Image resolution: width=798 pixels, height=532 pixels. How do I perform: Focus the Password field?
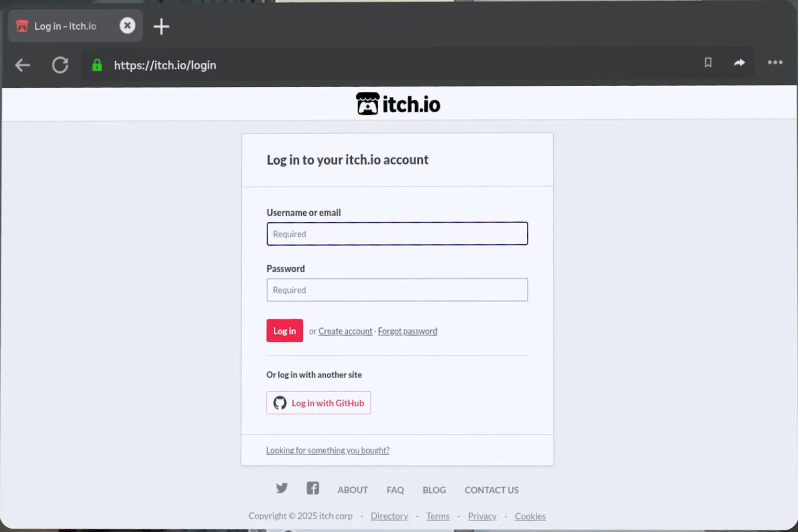tap(397, 290)
